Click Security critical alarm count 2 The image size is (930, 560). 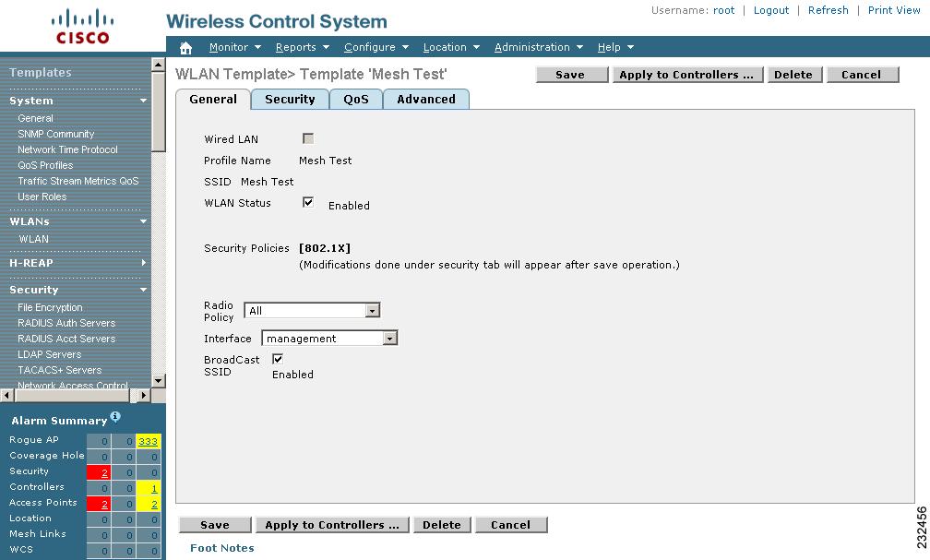[99, 472]
